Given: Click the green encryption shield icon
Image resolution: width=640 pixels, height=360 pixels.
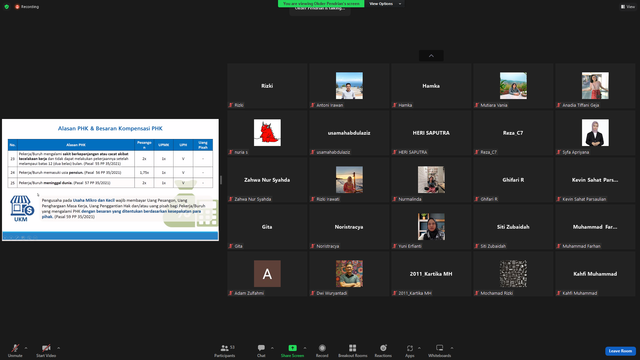Looking at the screenshot, I should point(7,7).
